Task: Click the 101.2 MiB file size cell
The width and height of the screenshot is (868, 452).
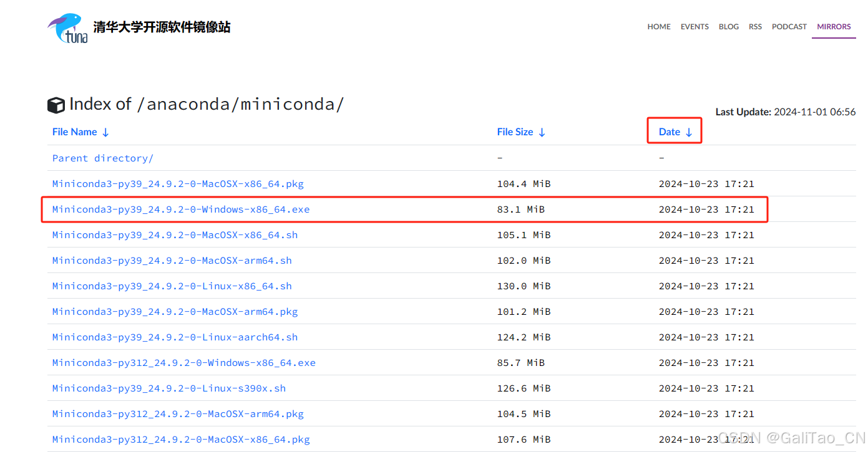Action: coord(524,312)
